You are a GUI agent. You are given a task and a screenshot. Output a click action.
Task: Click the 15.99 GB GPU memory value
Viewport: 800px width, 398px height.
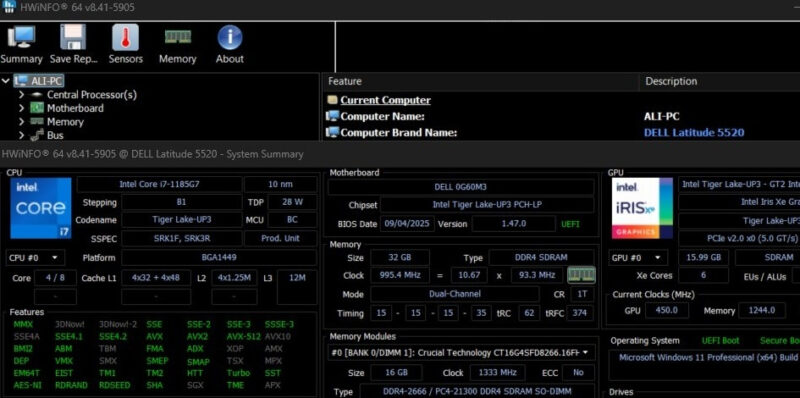click(x=704, y=258)
